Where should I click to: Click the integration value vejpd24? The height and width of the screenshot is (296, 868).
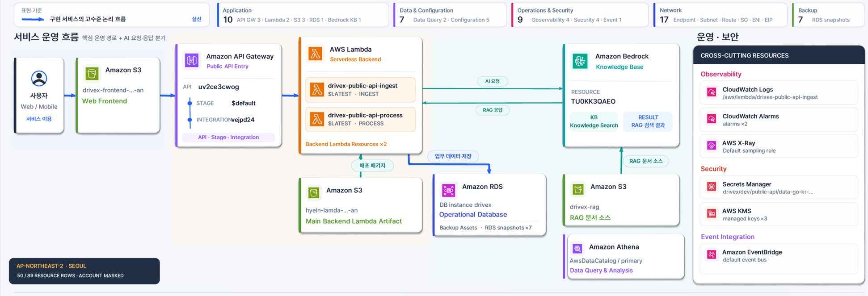click(x=243, y=120)
